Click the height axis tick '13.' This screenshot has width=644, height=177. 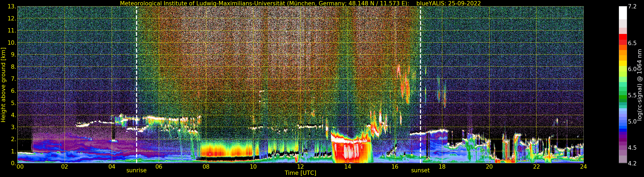(x=12, y=6)
